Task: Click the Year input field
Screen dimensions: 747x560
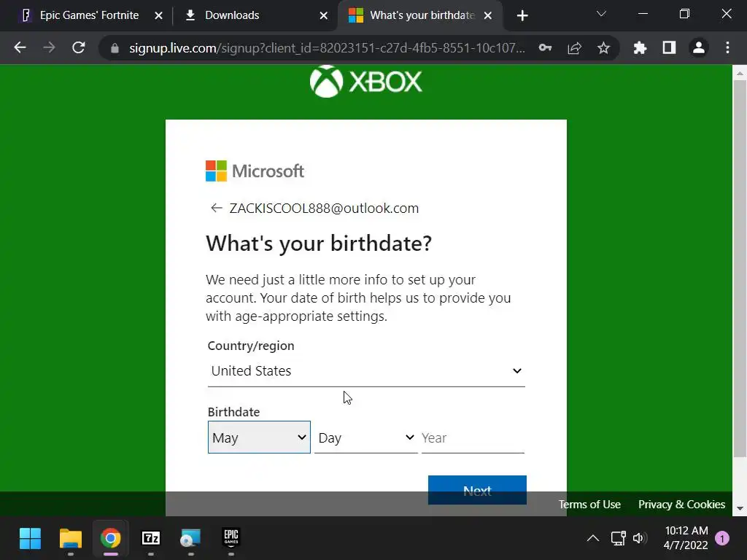Action: tap(473, 437)
